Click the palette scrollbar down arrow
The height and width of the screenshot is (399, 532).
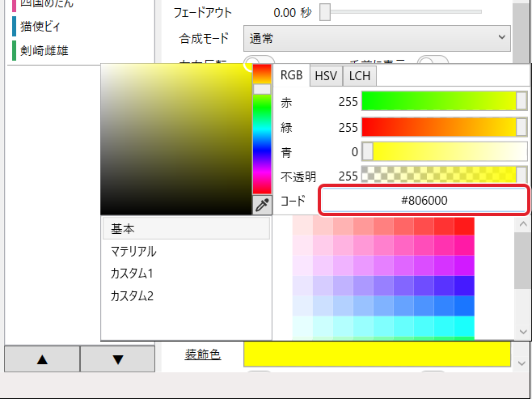point(523,332)
